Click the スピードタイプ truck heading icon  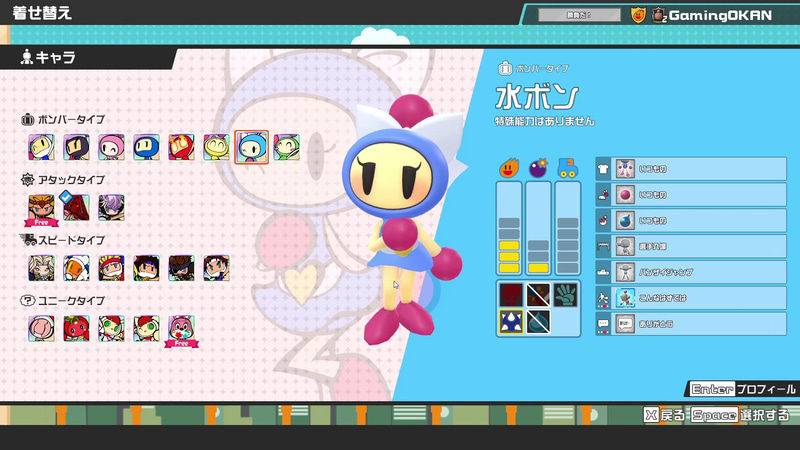coord(28,239)
